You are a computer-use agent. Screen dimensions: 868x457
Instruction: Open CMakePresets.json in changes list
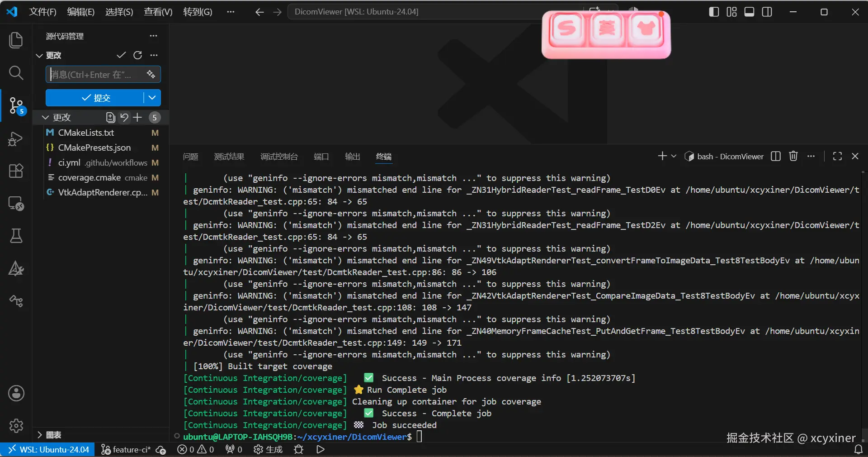click(102, 148)
